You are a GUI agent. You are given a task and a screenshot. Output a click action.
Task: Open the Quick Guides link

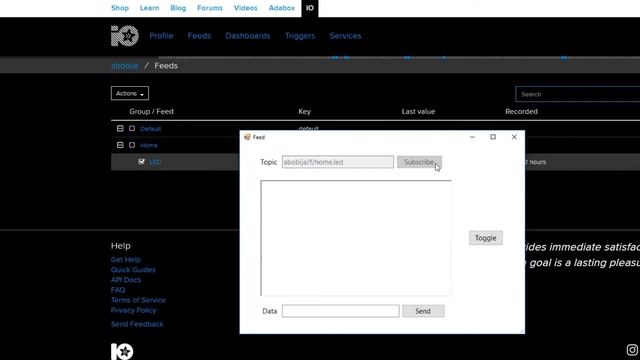click(x=133, y=270)
